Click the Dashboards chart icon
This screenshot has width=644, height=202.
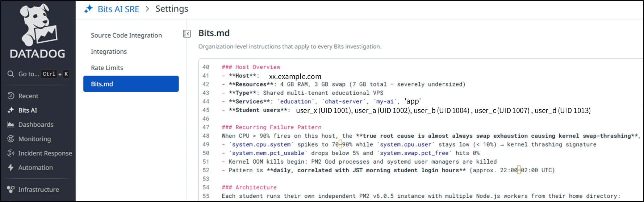pyautogui.click(x=11, y=125)
